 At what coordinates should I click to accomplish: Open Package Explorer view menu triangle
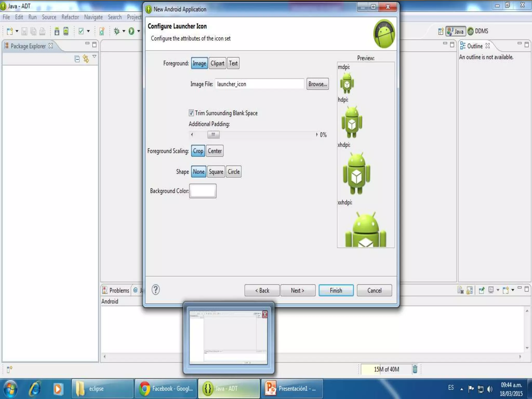click(x=95, y=56)
